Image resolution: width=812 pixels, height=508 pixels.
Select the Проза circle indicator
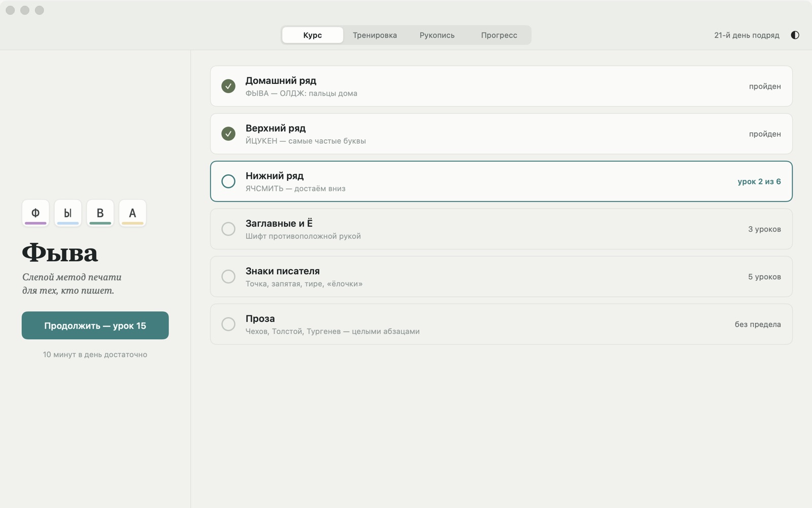point(228,324)
